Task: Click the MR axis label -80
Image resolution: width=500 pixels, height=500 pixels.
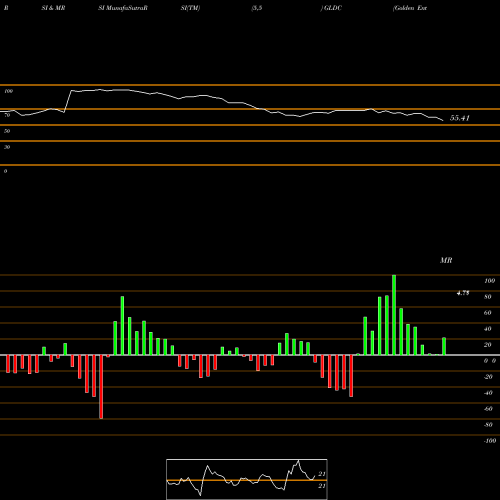Action: [488, 425]
